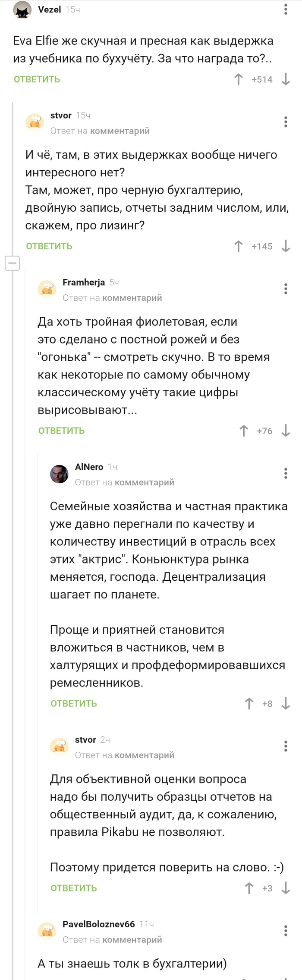
Task: Follow 'комментарий' link under Framherja's name
Action: coord(132,298)
